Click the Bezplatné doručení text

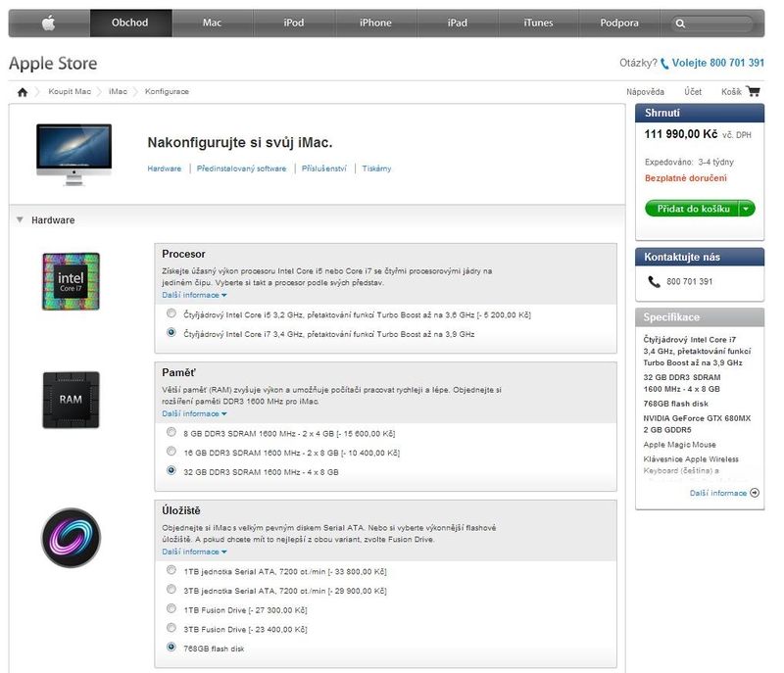click(685, 178)
